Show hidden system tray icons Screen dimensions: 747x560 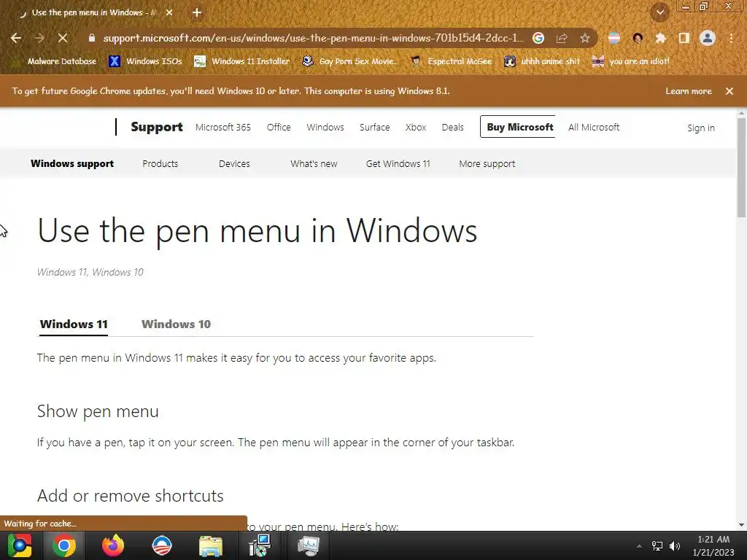639,546
